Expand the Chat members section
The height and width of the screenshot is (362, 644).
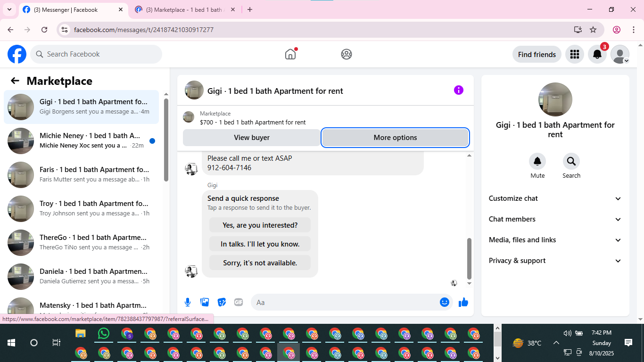555,219
